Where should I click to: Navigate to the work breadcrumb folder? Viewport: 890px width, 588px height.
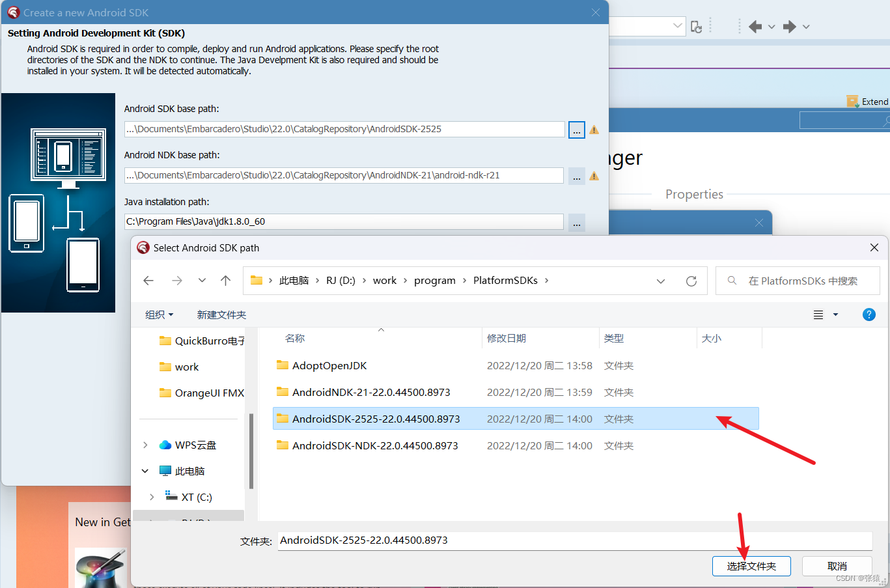click(385, 280)
